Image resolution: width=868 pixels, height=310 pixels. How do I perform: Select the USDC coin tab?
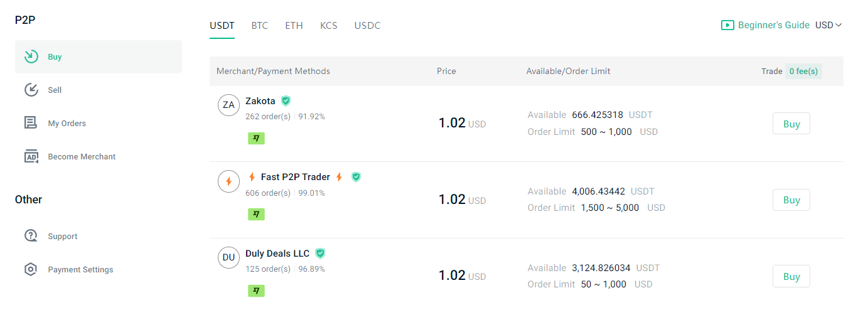367,26
